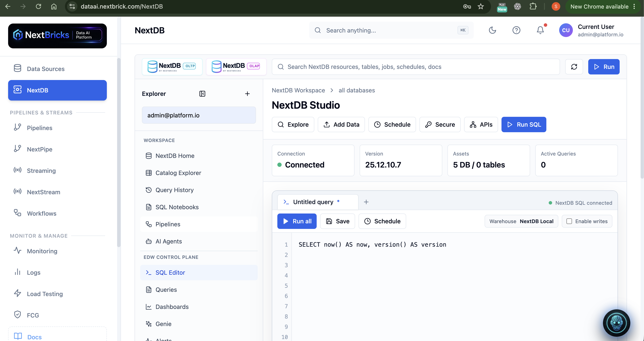
Task: Click Schedule in Studio toolbar
Action: pos(392,125)
